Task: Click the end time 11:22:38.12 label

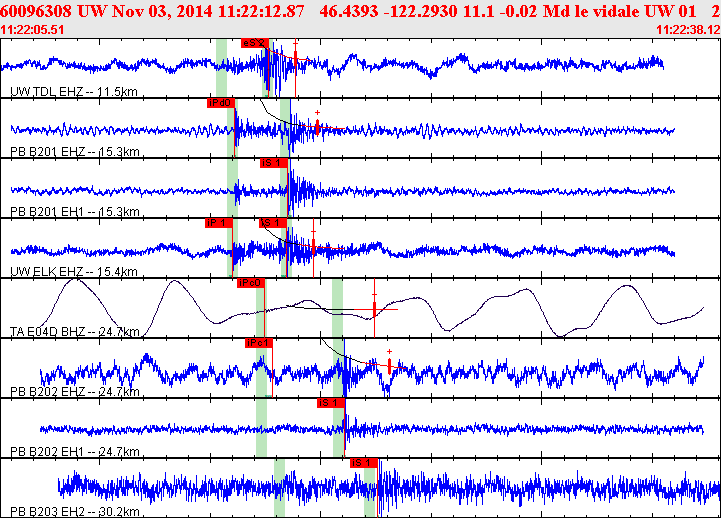Action: [x=687, y=30]
